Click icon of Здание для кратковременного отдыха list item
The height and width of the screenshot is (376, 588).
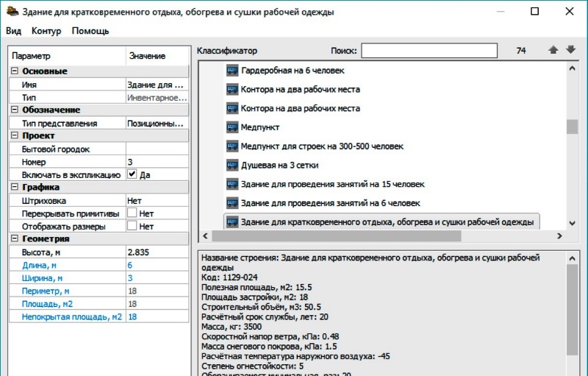[x=232, y=222]
